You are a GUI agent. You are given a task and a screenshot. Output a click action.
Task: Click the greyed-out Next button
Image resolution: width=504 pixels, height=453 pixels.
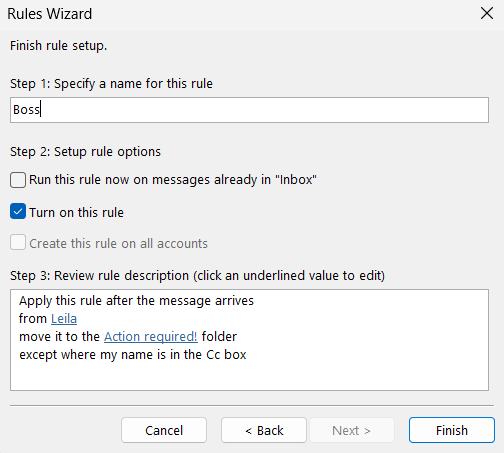[352, 430]
